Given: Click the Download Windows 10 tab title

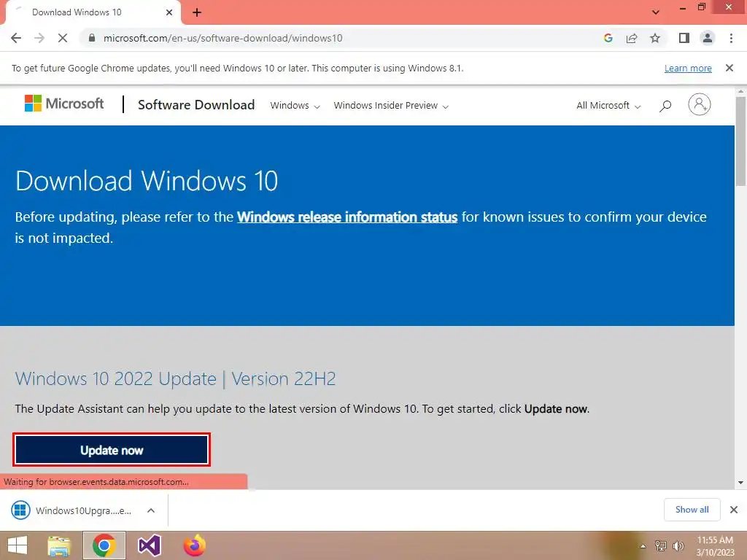Looking at the screenshot, I should point(77,12).
